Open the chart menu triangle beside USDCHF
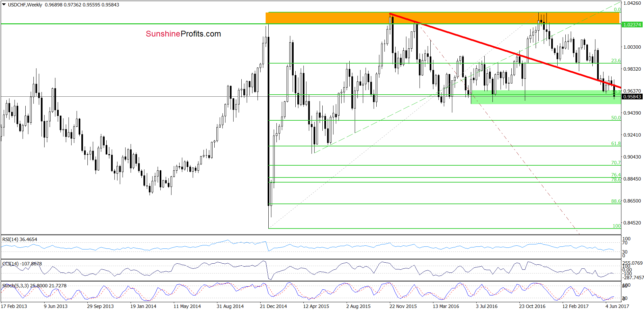The height and width of the screenshot is (311, 644). click(x=4, y=5)
